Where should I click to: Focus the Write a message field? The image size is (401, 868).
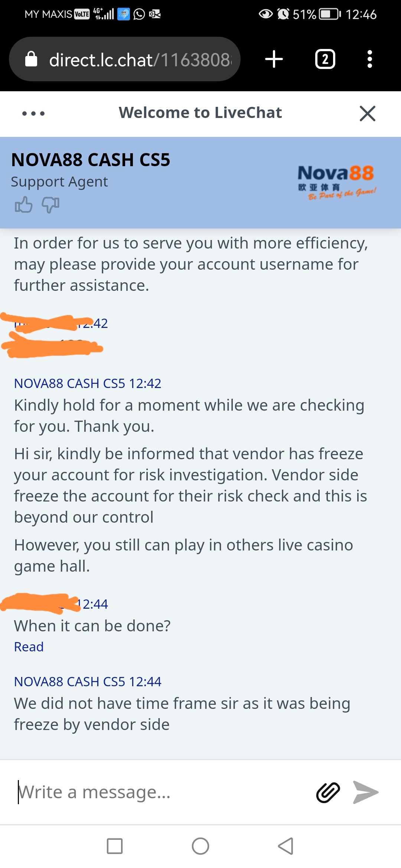pos(163,792)
